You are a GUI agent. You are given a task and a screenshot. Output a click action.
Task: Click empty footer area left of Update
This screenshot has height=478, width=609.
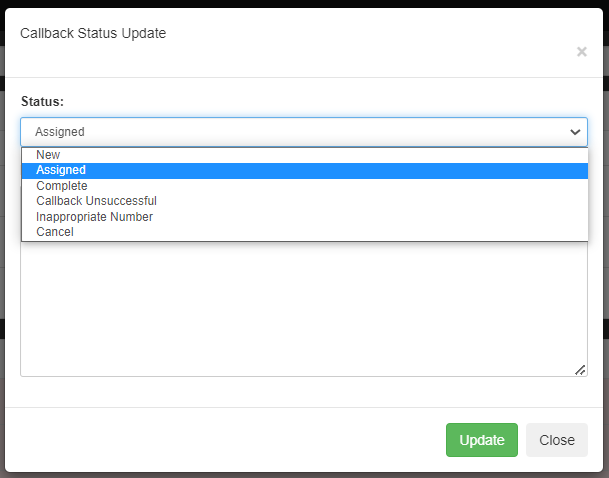(x=225, y=440)
